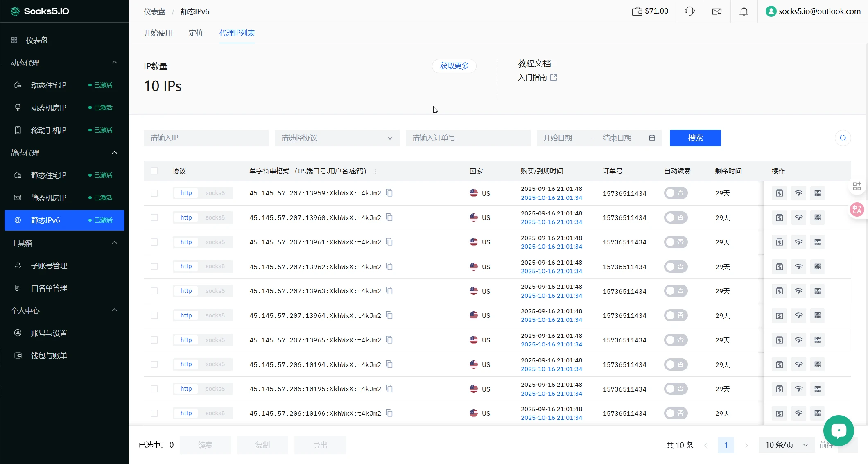This screenshot has height=464, width=868.
Task: Select the 代理IP列表 tab
Action: (x=237, y=33)
